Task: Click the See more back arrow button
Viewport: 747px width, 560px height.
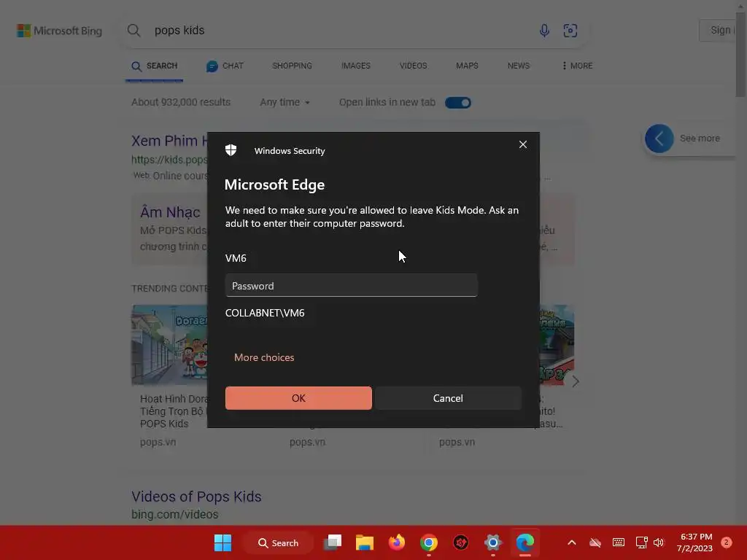Action: tap(659, 139)
